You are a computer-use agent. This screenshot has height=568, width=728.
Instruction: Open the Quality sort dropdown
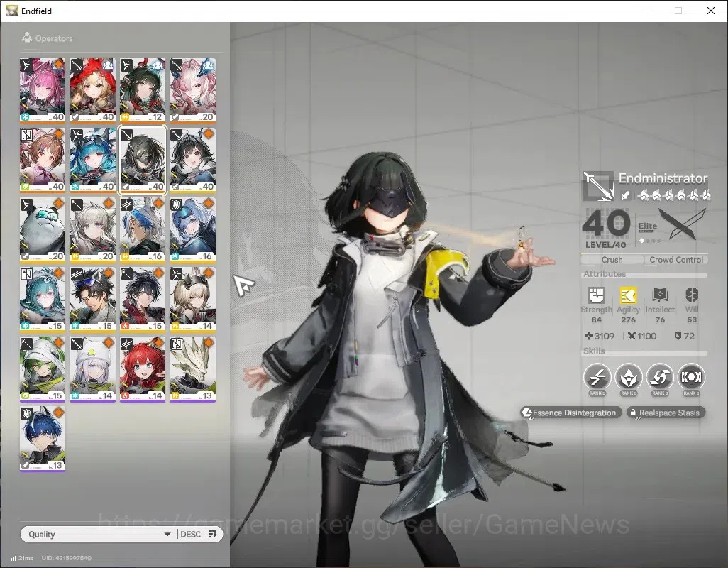tap(99, 534)
